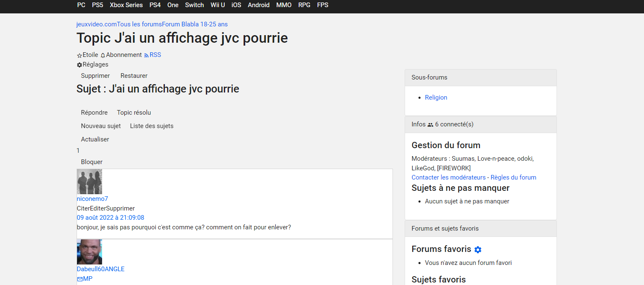This screenshot has width=644, height=285.
Task: Go to the MMO category
Action: click(x=284, y=5)
